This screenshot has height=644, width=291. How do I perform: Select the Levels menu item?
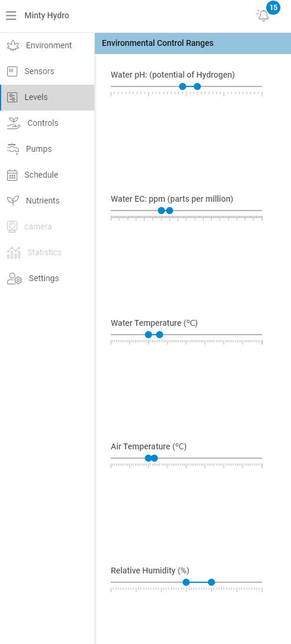point(47,98)
